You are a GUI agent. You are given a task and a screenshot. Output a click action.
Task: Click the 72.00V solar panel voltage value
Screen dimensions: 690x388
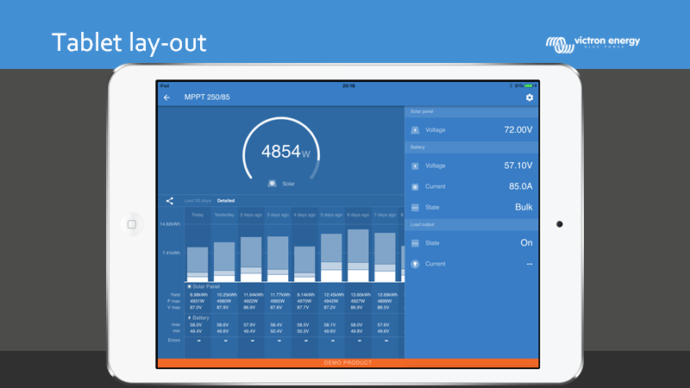(x=518, y=130)
